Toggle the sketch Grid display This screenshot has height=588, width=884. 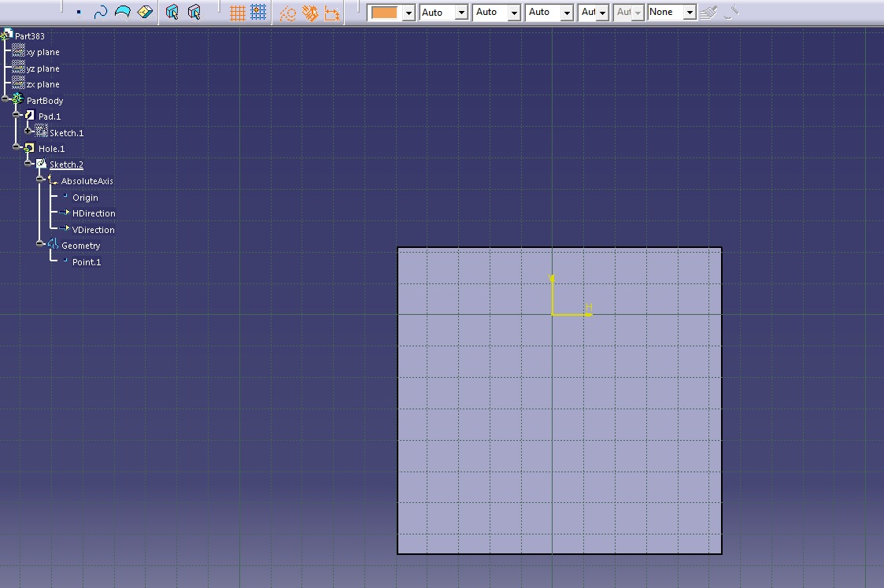click(x=238, y=13)
